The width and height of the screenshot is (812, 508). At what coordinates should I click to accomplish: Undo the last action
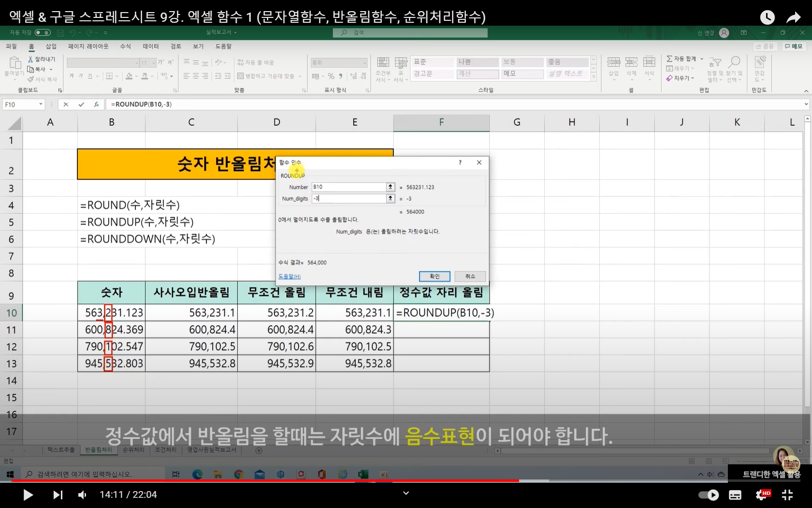[72, 33]
